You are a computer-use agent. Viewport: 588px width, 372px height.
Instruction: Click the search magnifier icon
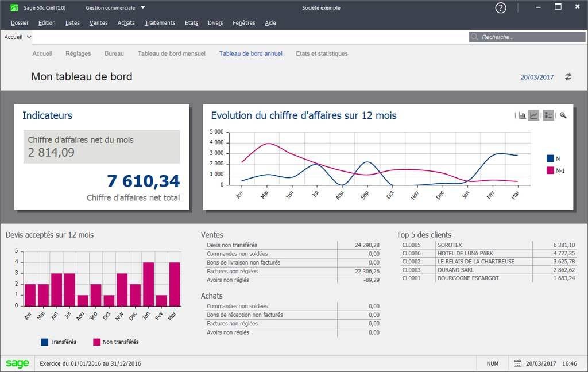475,37
